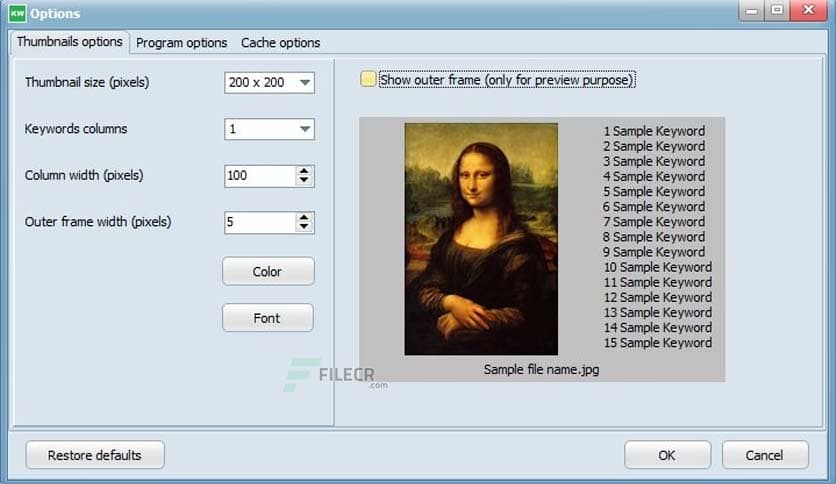
Task: Decrease Outer frame width with down arrow
Action: pos(304,227)
